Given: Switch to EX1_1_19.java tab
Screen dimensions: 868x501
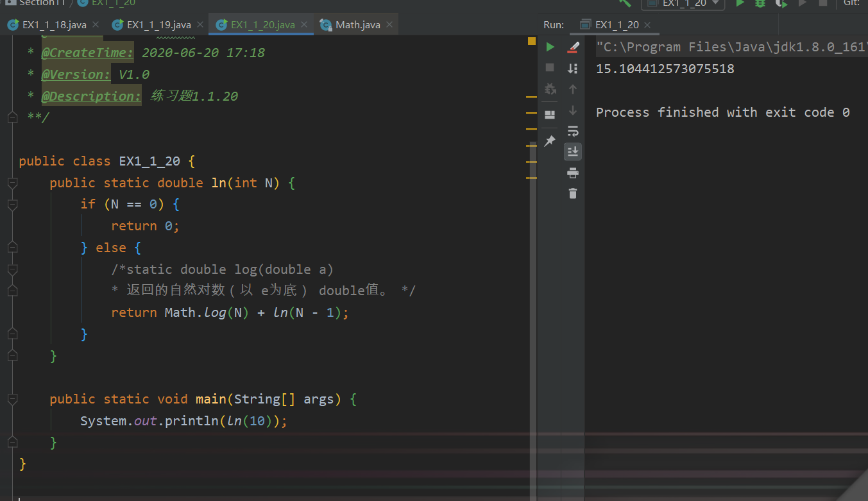Looking at the screenshot, I should pyautogui.click(x=158, y=25).
